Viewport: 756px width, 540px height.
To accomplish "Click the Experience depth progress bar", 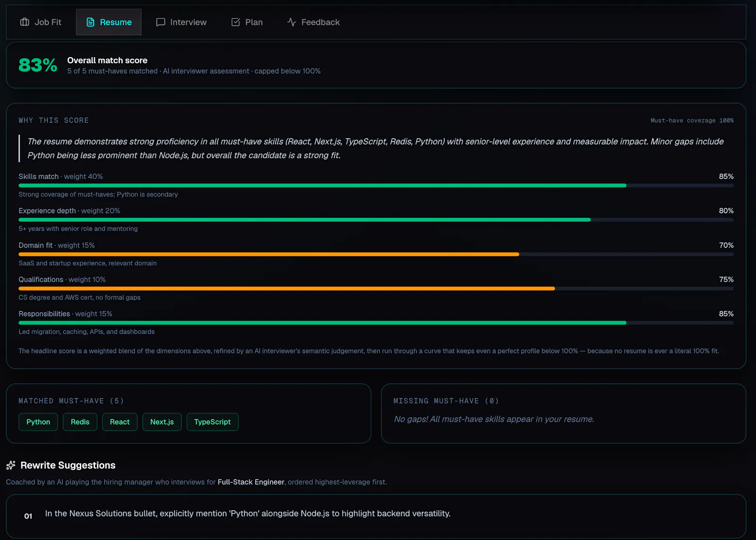I will [376, 220].
